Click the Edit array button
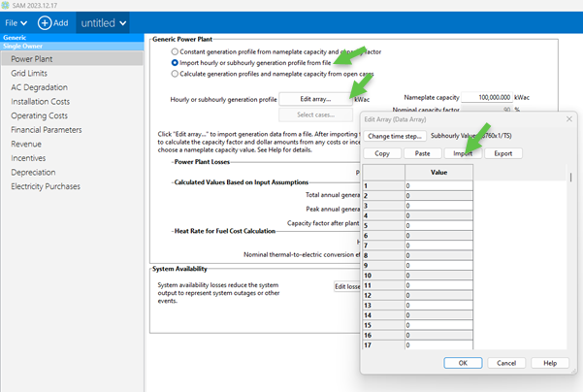Viewport: 583px width, 392px height. [315, 99]
